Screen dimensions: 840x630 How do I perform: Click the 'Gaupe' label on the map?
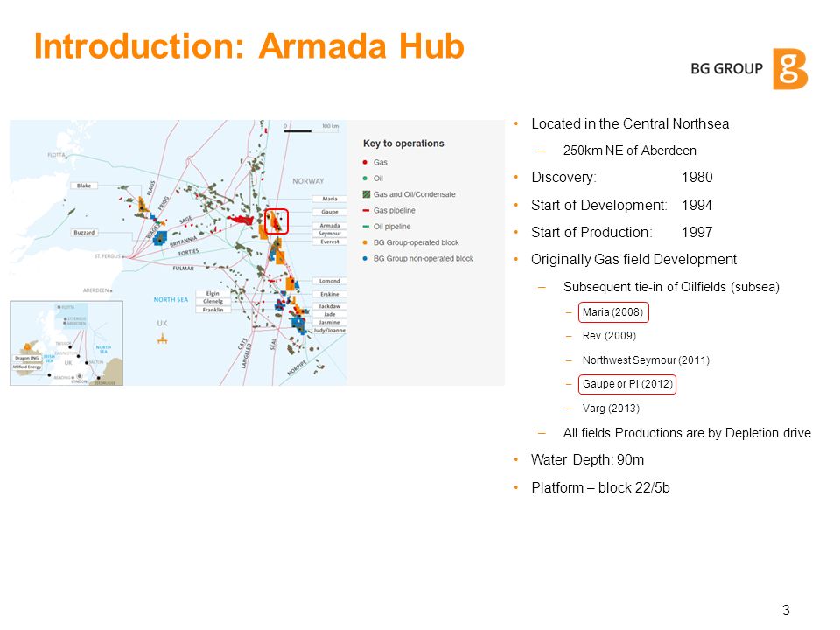(x=330, y=212)
